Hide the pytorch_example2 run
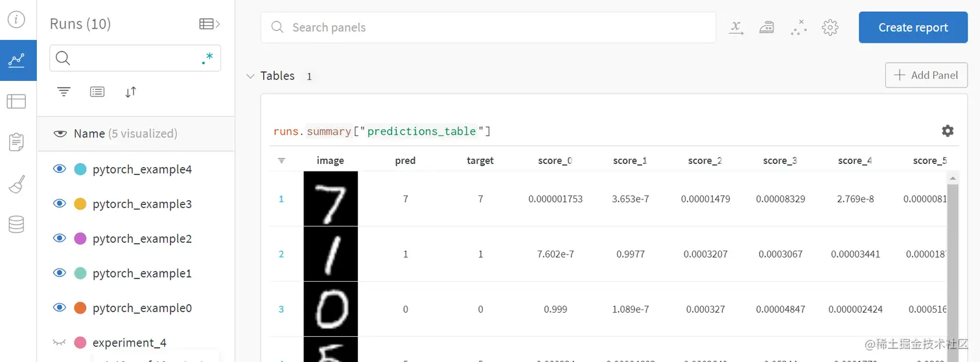 [60, 238]
